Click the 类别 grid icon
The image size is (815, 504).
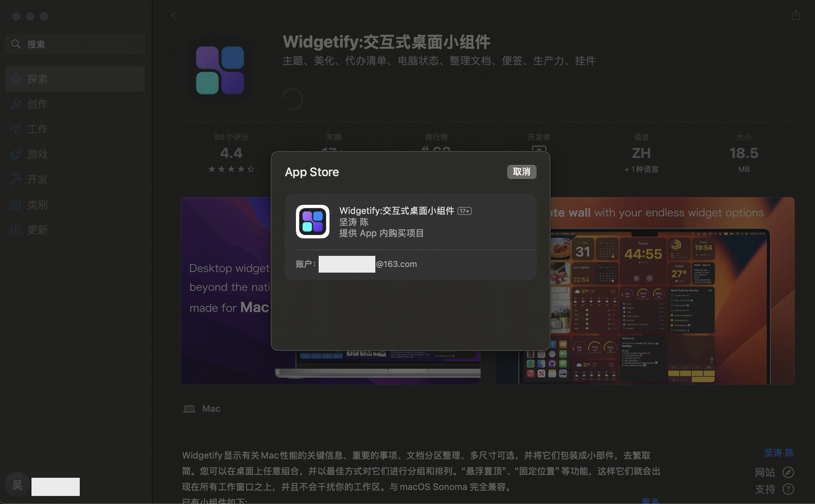tap(15, 204)
